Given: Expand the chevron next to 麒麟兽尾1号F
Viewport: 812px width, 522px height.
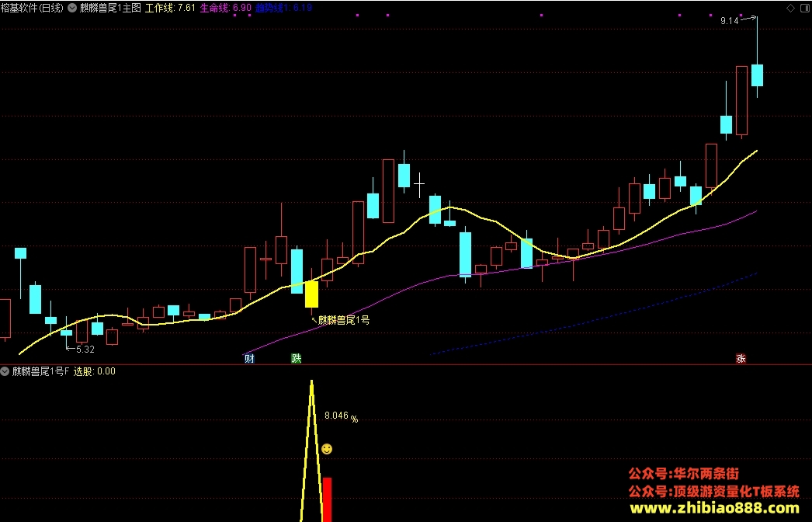Looking at the screenshot, I should click(x=5, y=371).
